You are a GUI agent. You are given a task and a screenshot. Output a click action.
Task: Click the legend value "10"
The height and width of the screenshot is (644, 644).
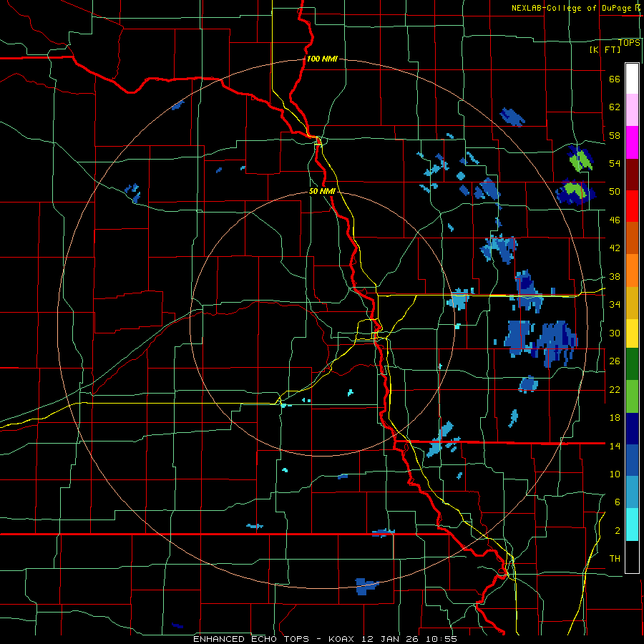615,474
